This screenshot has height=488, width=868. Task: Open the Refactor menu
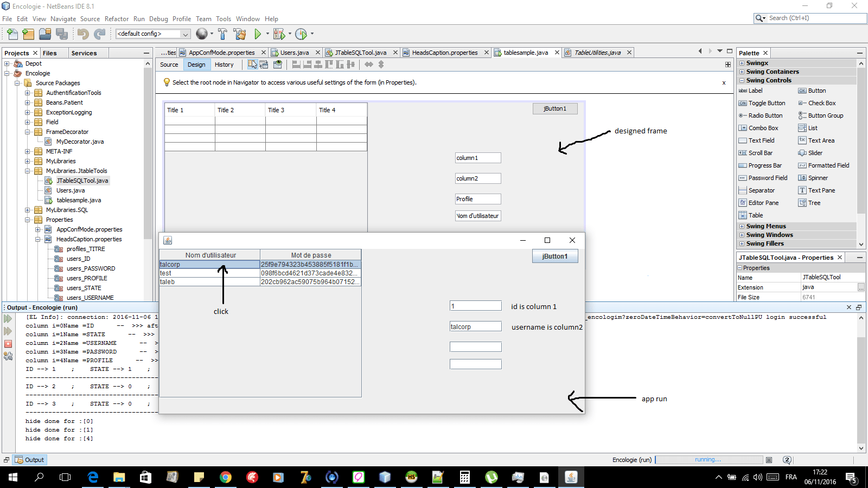coord(117,18)
